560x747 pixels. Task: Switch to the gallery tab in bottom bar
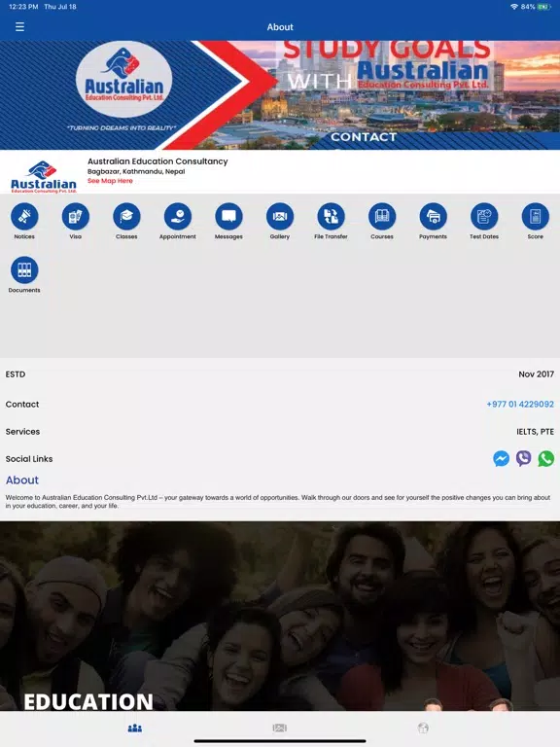point(280,728)
